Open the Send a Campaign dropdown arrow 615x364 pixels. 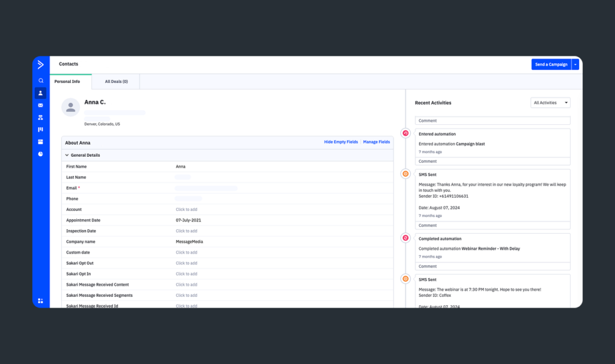tap(575, 64)
